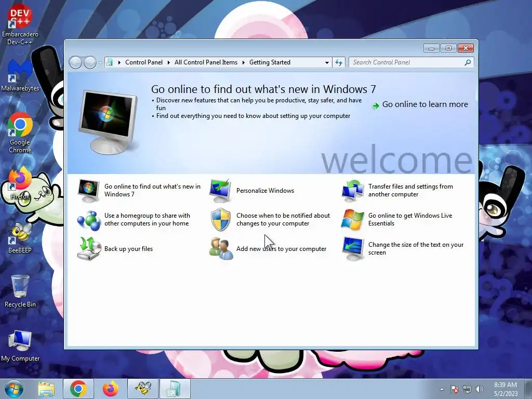The image size is (532, 399).
Task: Expand the arrow after Control Panel in the address bar
Action: (169, 62)
